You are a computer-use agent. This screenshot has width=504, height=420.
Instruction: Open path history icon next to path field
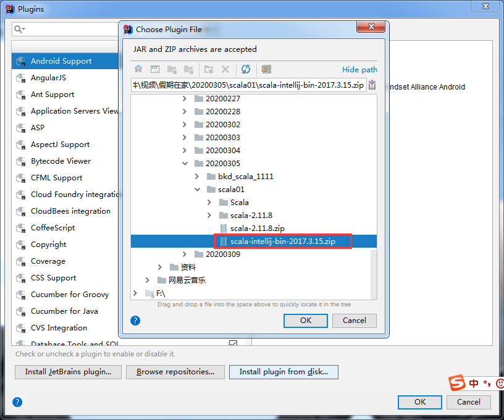click(x=372, y=85)
